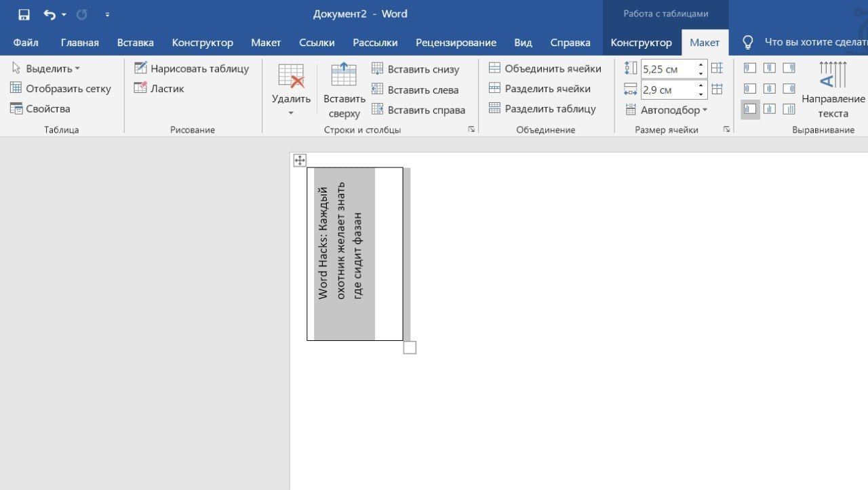Click the rotated text "Word Hacks: Каждый охотник"
The image size is (868, 490).
(x=332, y=240)
